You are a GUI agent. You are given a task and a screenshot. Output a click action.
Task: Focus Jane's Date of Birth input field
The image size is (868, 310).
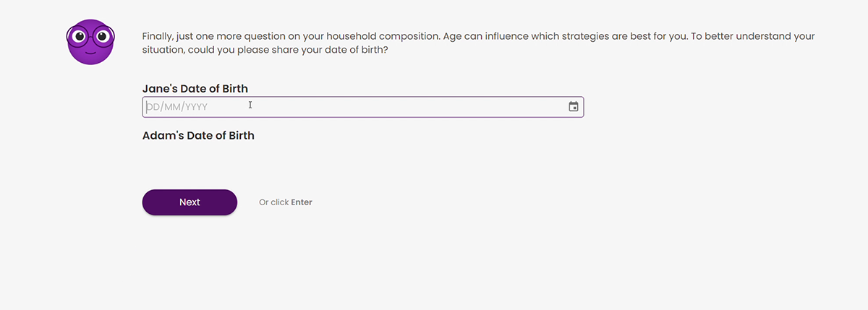(x=362, y=107)
